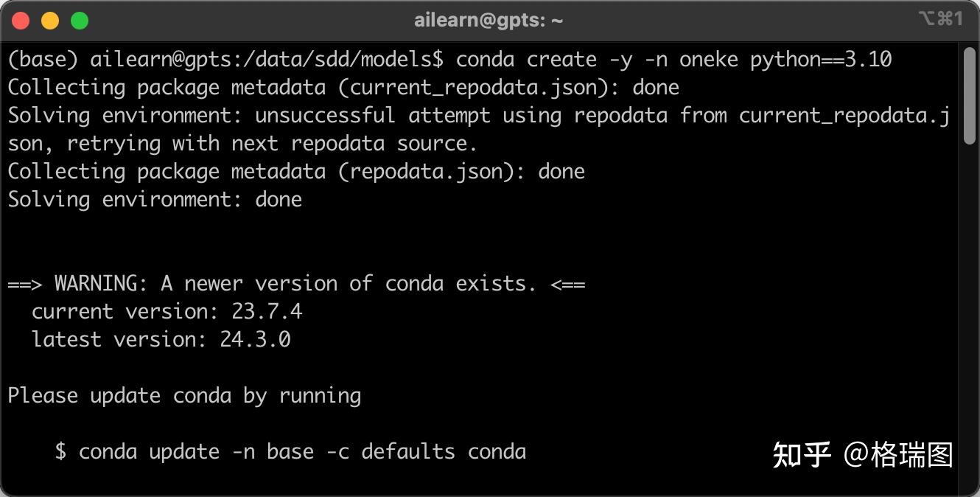Click the green zoom window button
The image size is (980, 497).
point(80,21)
